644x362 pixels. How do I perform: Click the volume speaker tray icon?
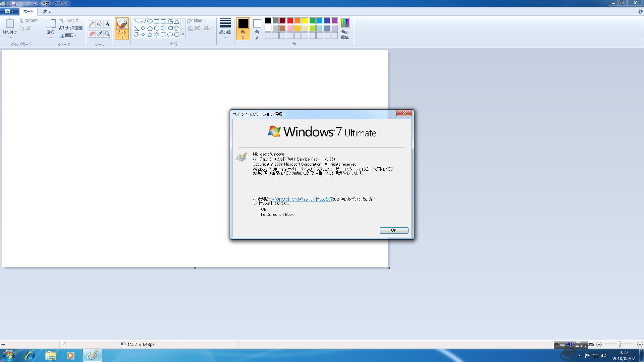pyautogui.click(x=604, y=356)
